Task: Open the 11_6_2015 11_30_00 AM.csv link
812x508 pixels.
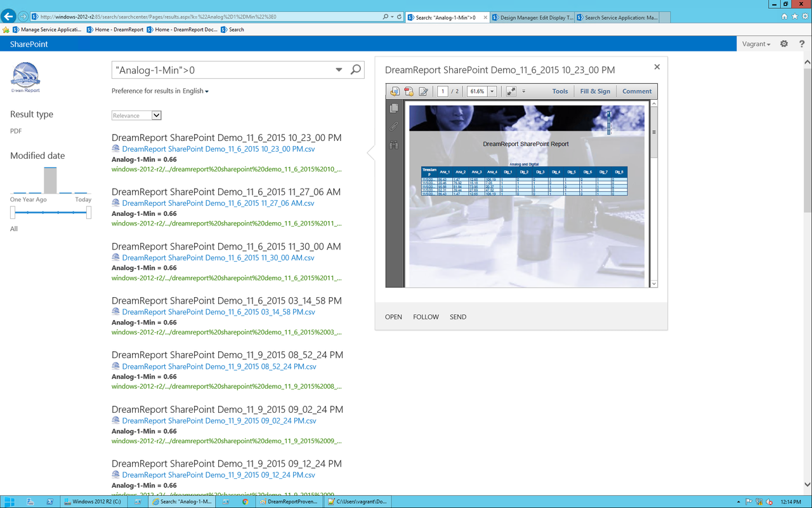Action: pos(218,258)
